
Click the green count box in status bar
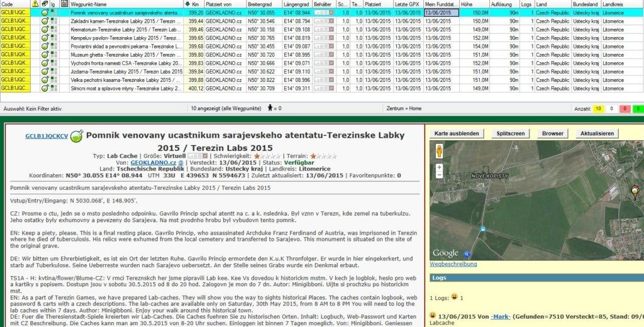click(638, 109)
